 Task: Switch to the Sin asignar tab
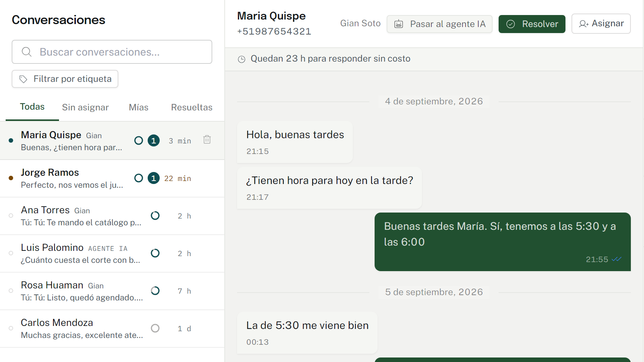(85, 107)
